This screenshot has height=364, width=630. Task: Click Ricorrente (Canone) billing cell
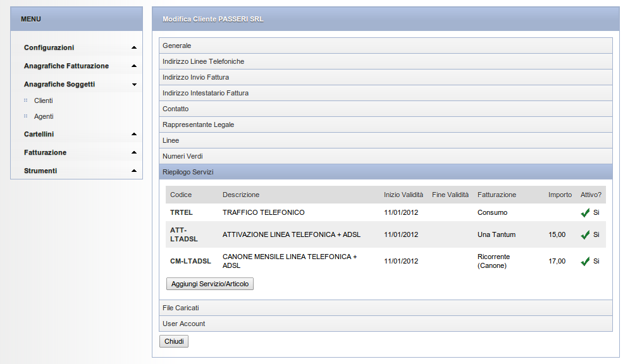(493, 261)
